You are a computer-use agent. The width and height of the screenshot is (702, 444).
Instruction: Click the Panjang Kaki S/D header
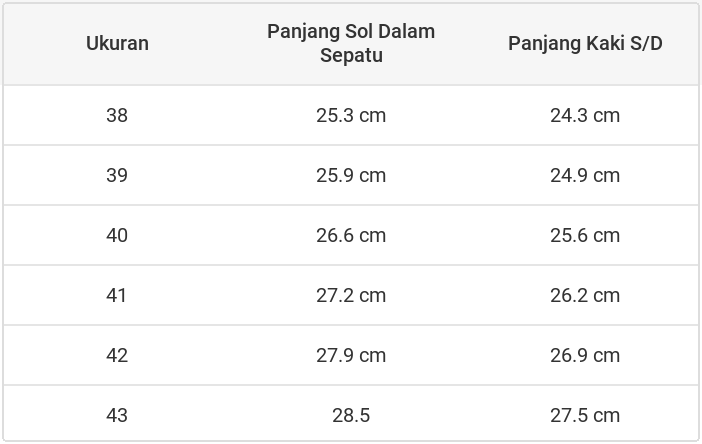(585, 43)
